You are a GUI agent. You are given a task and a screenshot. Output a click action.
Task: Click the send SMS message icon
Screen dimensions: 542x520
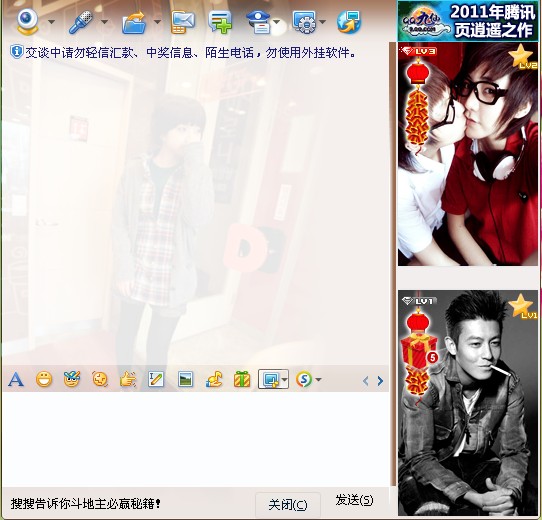pos(183,22)
